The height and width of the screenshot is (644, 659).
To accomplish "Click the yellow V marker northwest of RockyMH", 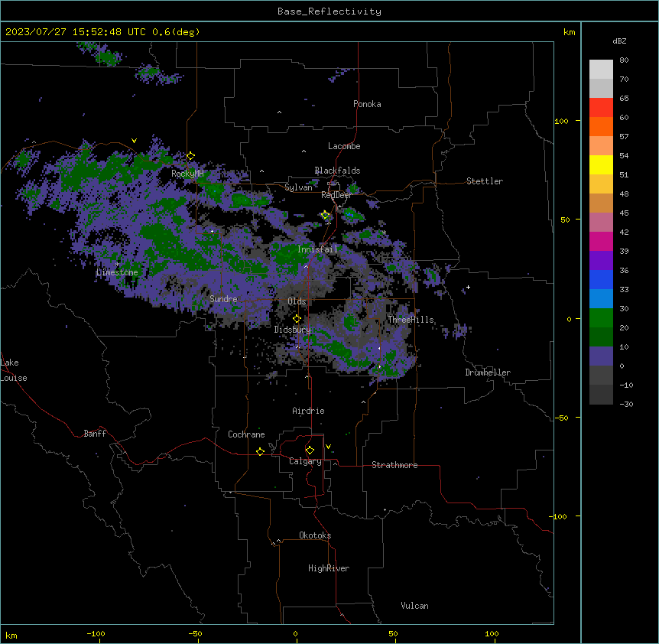I will [x=134, y=141].
